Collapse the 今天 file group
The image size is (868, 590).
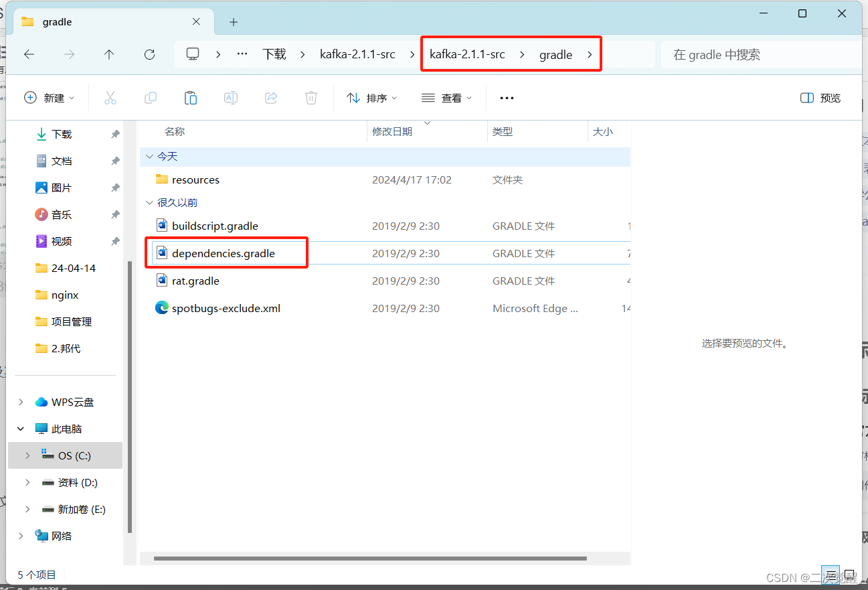(149, 156)
